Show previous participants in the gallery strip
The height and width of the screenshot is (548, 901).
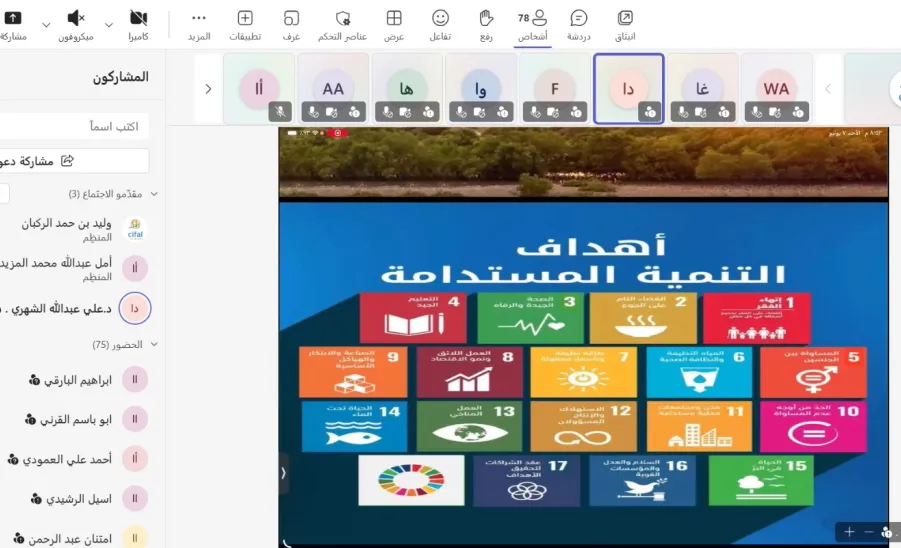pos(828,89)
